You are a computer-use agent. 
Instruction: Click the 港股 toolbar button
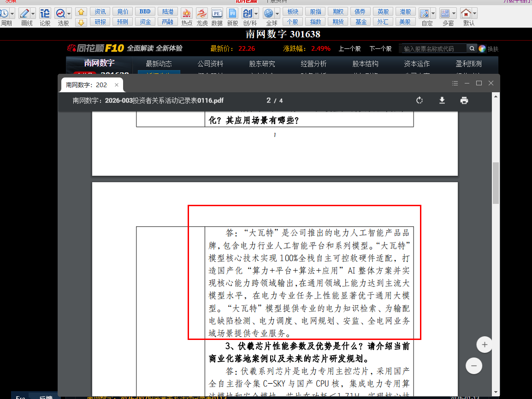pyautogui.click(x=405, y=12)
